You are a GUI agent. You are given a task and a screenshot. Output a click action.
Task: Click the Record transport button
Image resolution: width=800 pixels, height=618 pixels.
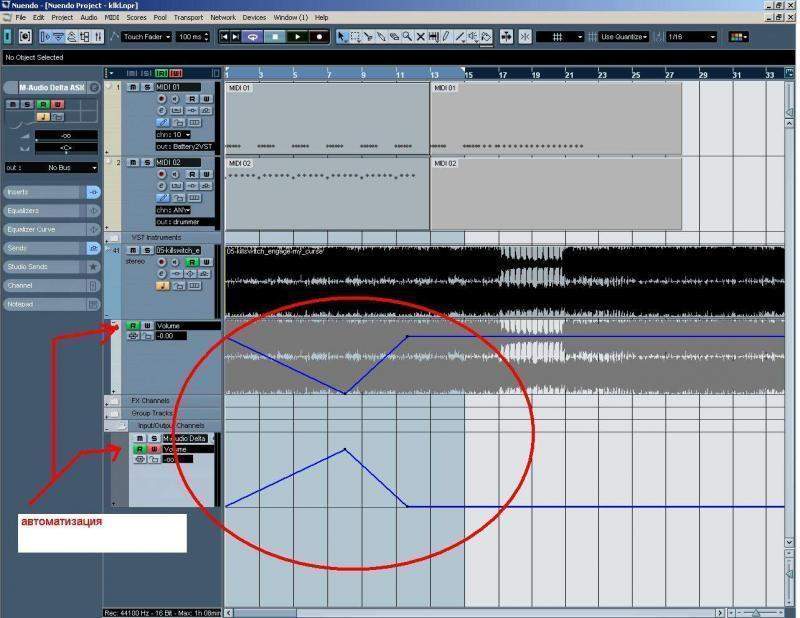[319, 37]
